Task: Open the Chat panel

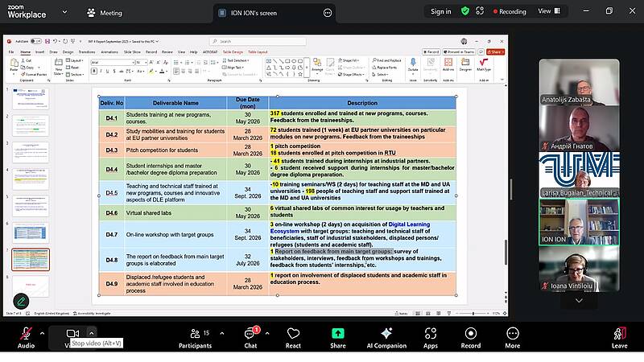Action: click(x=250, y=334)
